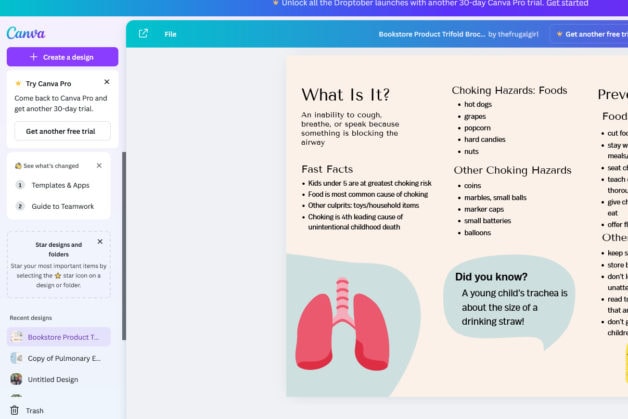628x419 pixels.
Task: Click the Untitled Design thumbnail icon
Action: 16,379
